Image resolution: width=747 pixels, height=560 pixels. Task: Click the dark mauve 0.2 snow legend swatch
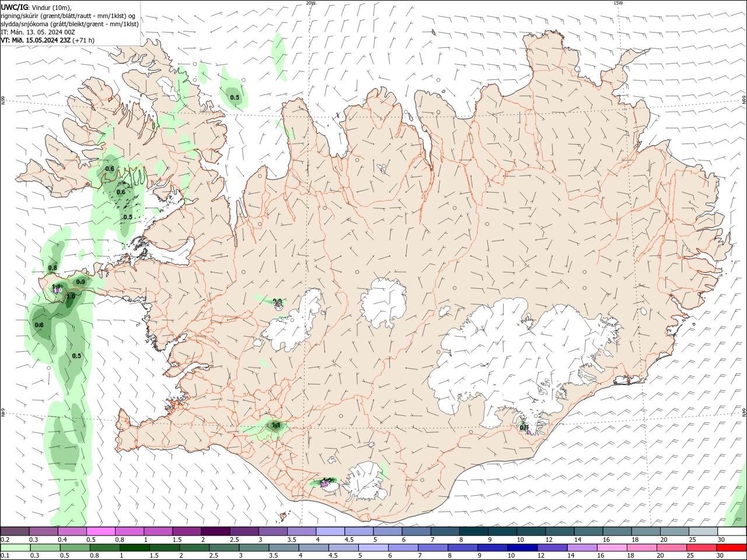pos(15,531)
